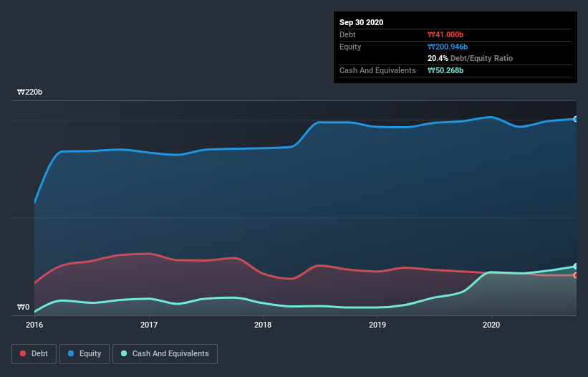The image size is (588, 377).
Task: Select the Equity endpoint marker on chart
Action: click(x=576, y=119)
